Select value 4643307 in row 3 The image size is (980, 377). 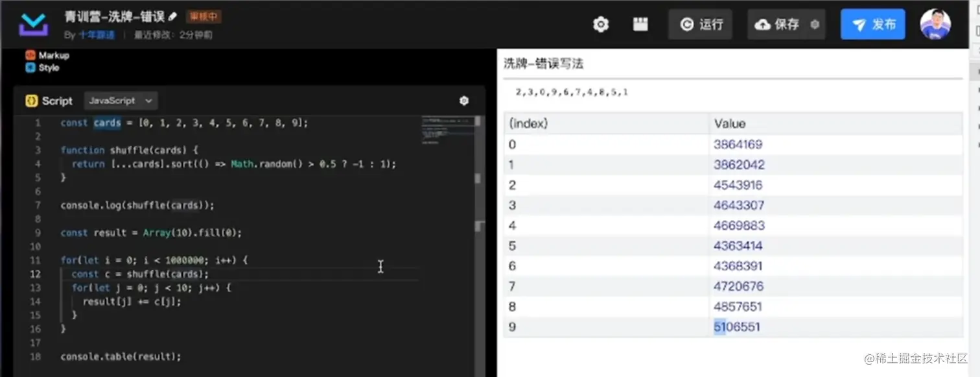point(739,205)
